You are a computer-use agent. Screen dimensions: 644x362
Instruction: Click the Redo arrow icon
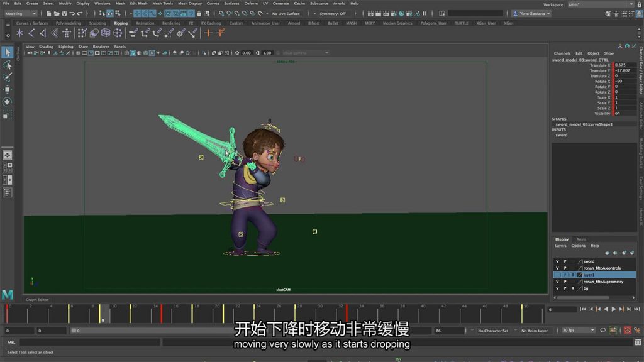[x=80, y=14]
